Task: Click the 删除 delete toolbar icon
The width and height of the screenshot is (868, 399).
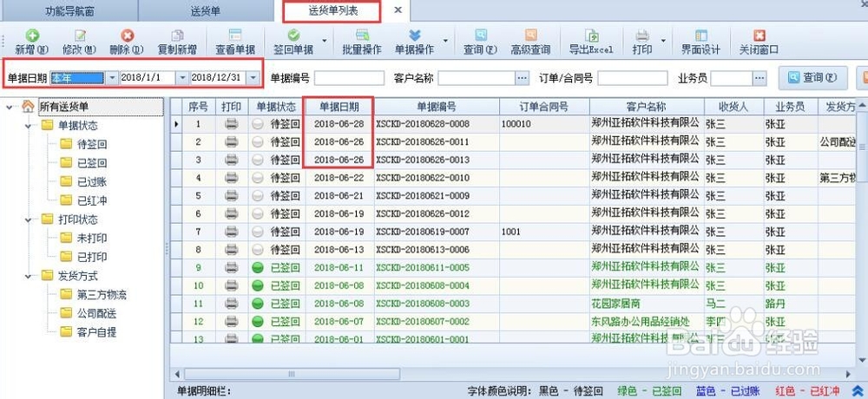Action: coord(128,36)
